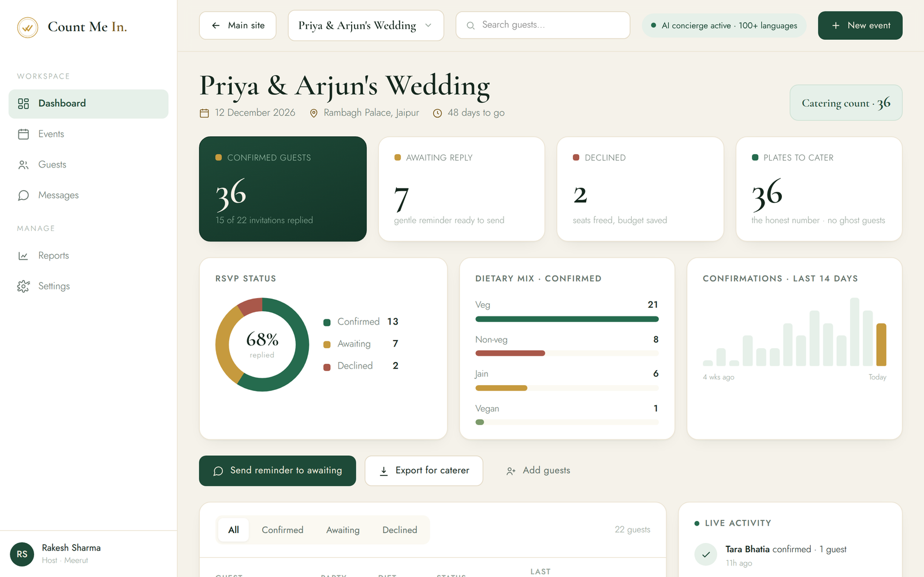Click into the Search guests field
The height and width of the screenshot is (577, 924).
click(543, 25)
